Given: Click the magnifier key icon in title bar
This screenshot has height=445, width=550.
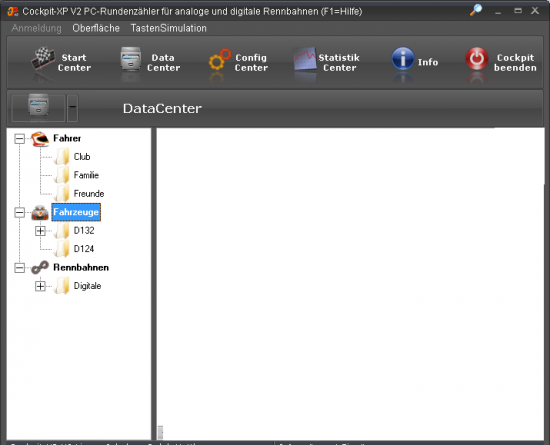Looking at the screenshot, I should (x=476, y=10).
